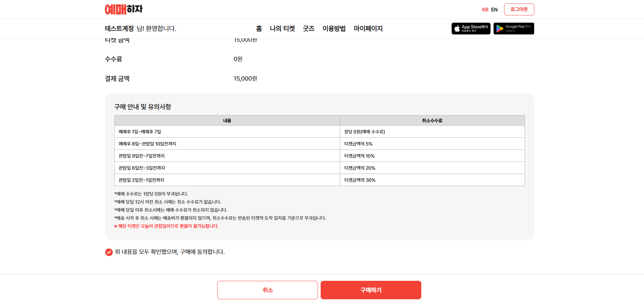Switch language to KR

(485, 10)
